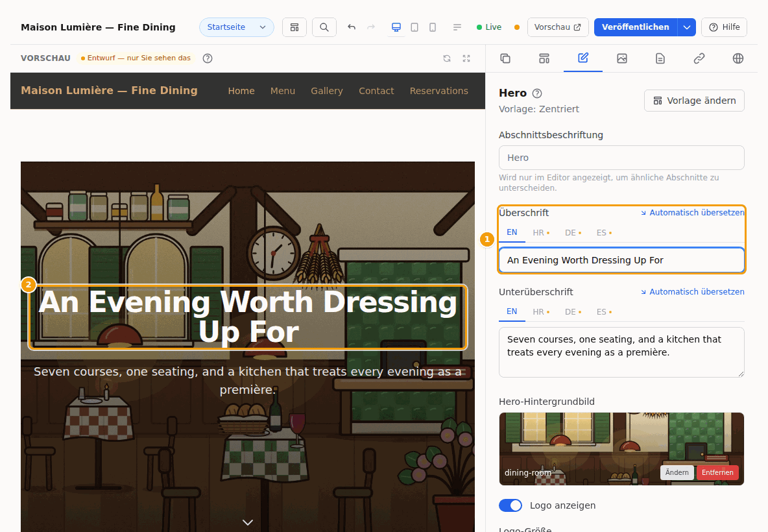Screen dimensions: 768x532
Task: Click the down chevron on hero image
Action: tap(248, 522)
